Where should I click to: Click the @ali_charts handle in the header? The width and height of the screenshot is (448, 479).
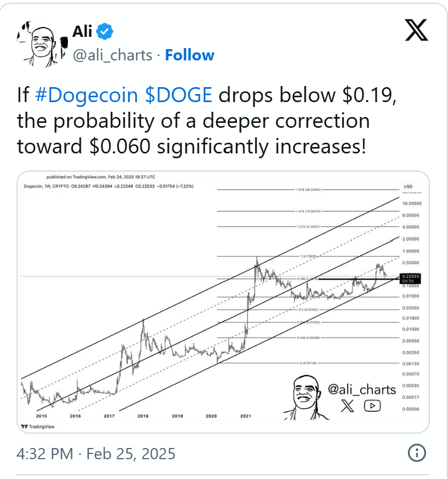[112, 55]
